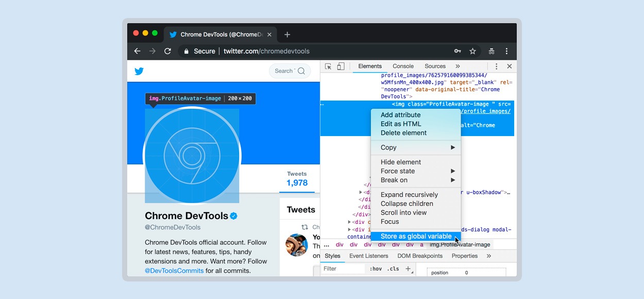
Task: Click the lock icon beside Secure
Action: [x=186, y=51]
